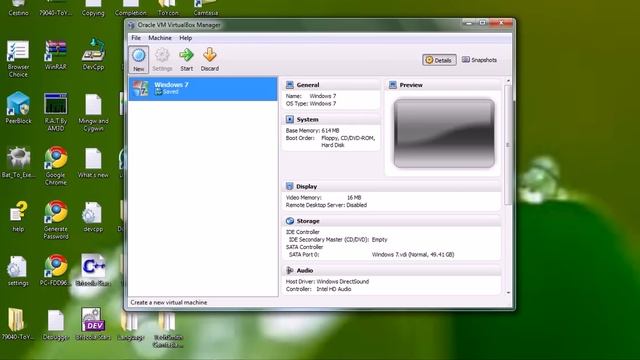This screenshot has width=640, height=360.
Task: Click the Windows 7 OS logo in VM list
Action: pos(141,88)
